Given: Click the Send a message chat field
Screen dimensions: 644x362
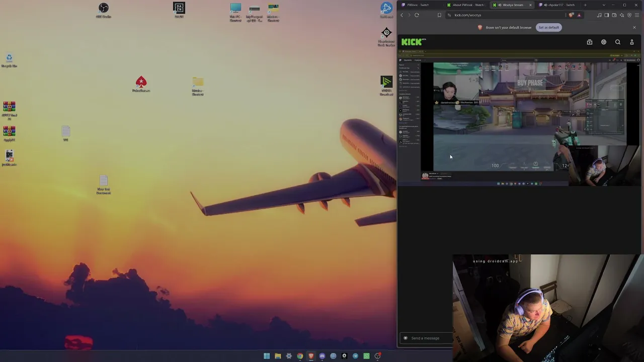Looking at the screenshot, I should pos(427,338).
